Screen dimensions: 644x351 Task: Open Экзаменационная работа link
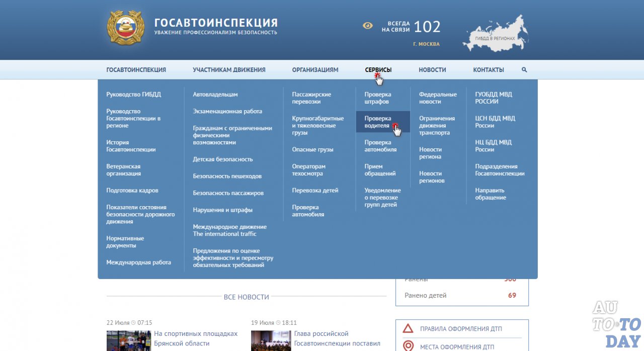[227, 111]
